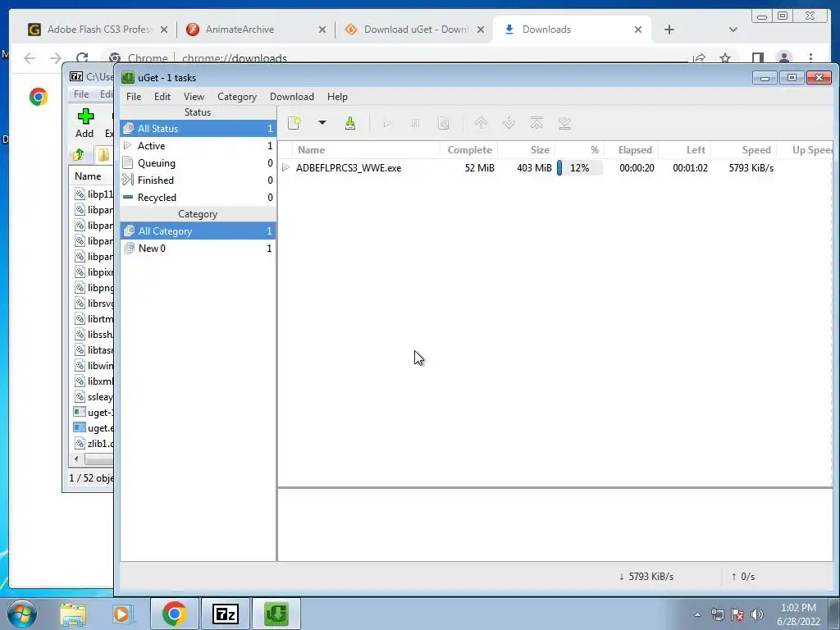Image resolution: width=840 pixels, height=630 pixels.
Task: Select the Active status filter
Action: click(198, 146)
